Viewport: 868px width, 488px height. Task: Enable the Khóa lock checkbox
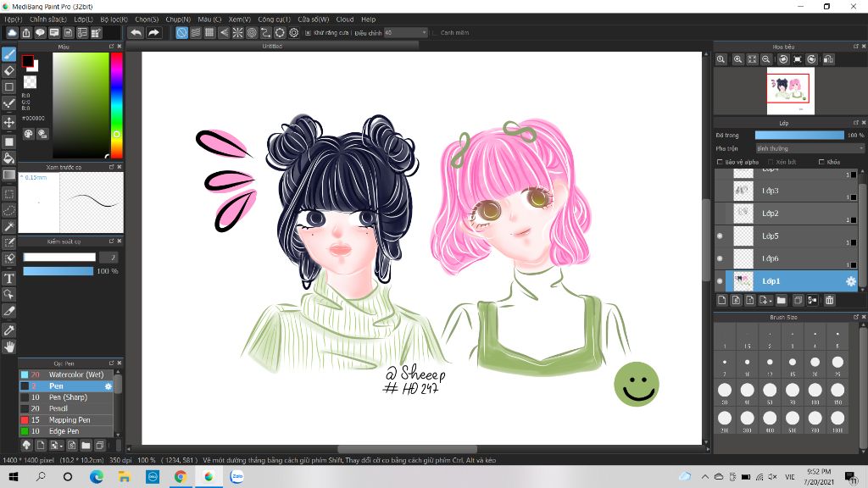pyautogui.click(x=821, y=162)
